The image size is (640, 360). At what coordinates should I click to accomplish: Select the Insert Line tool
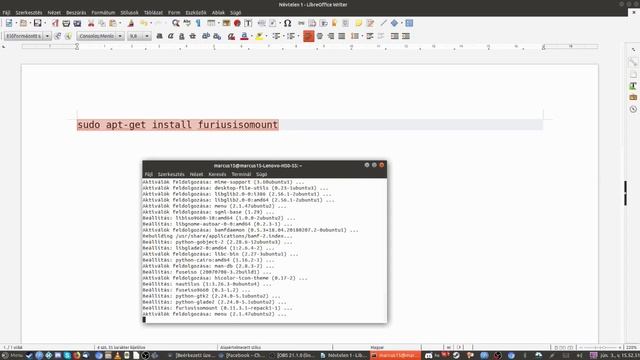click(383, 23)
